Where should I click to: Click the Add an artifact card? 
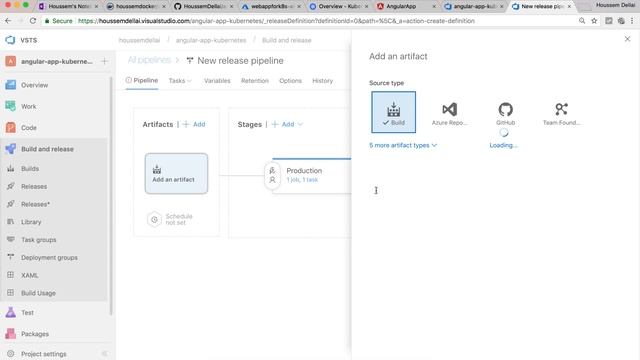176,173
